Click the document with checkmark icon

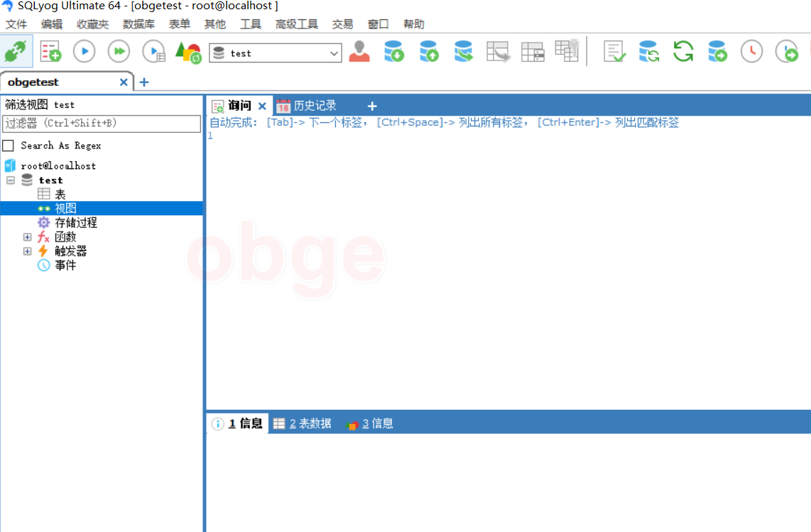614,52
